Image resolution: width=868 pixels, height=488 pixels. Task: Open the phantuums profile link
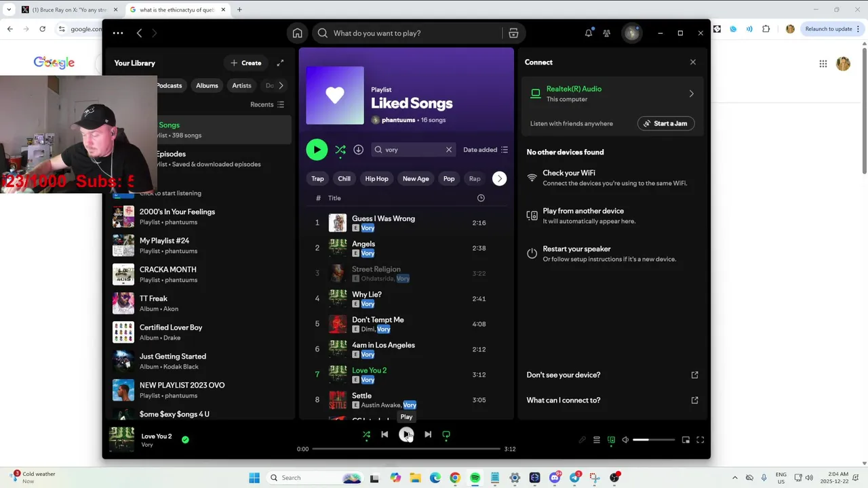click(x=399, y=120)
